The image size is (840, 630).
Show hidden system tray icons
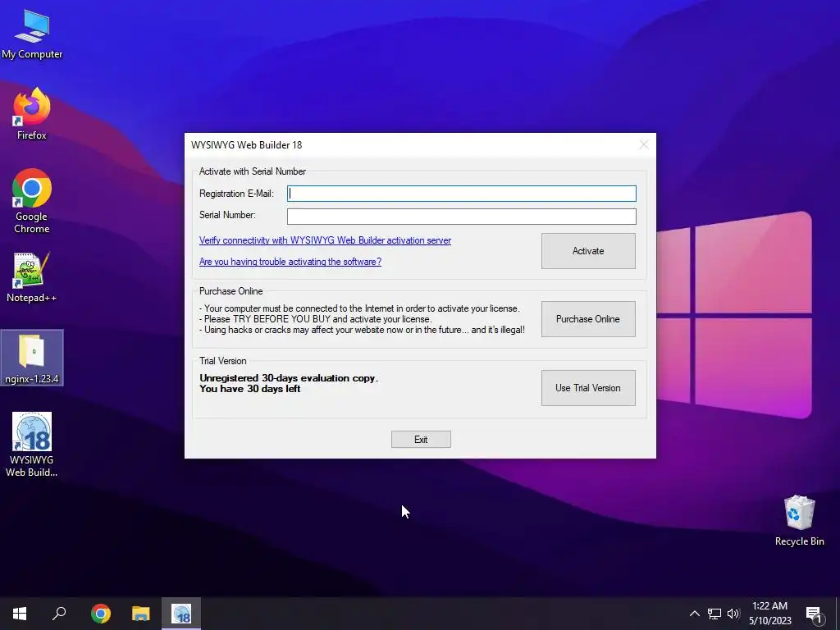tap(694, 614)
